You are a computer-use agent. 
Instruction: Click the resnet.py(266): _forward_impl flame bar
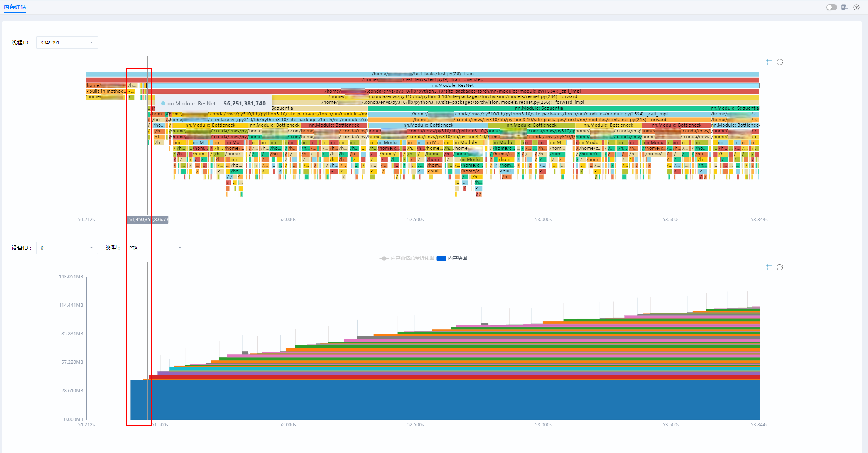point(453,103)
